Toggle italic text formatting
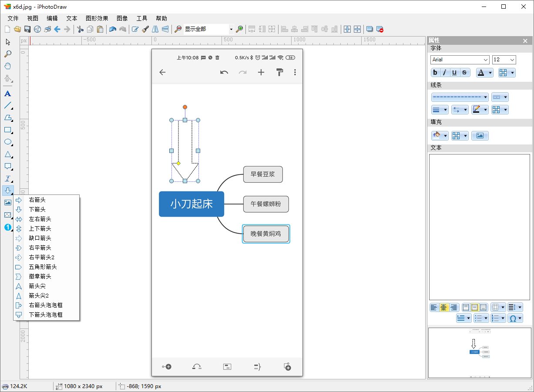The height and width of the screenshot is (392, 534). coord(445,73)
